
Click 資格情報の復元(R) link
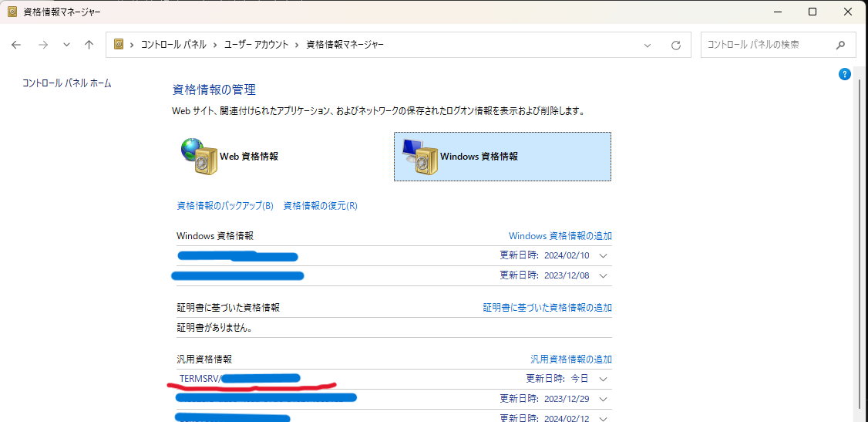coord(321,205)
